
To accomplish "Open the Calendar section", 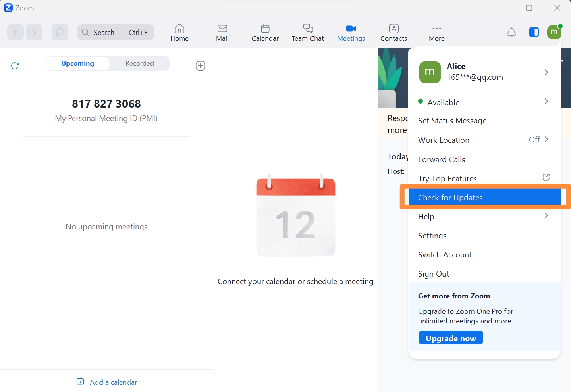I will pyautogui.click(x=265, y=33).
